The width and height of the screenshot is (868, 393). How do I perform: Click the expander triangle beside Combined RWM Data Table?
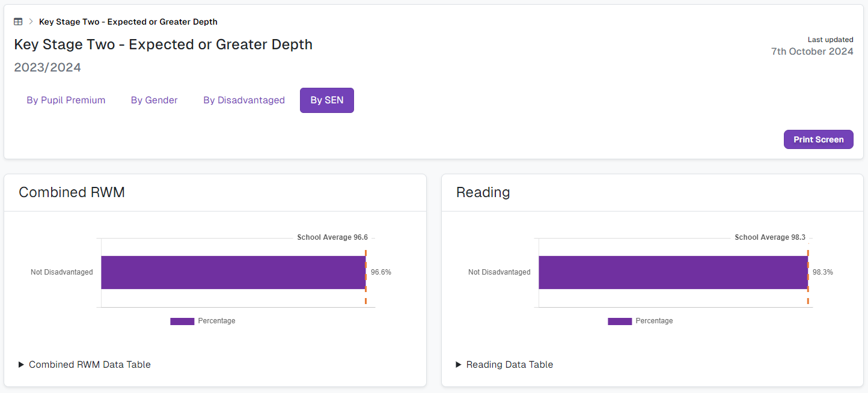[20, 364]
